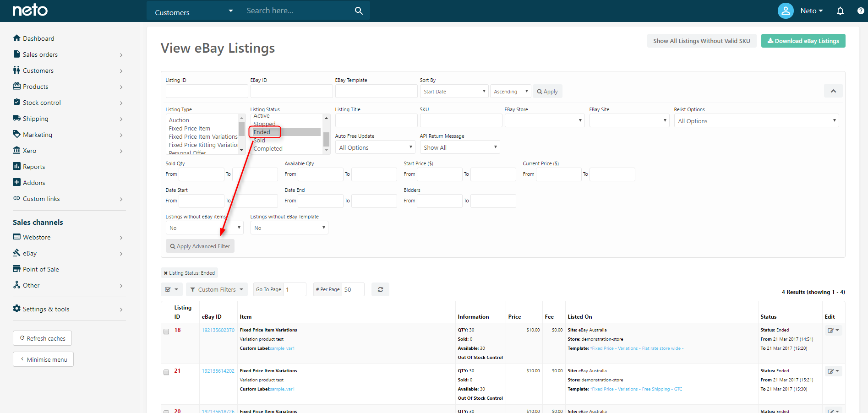Screen dimensions: 868x413
Task: Click the Marketing tag icon
Action: [x=17, y=134]
